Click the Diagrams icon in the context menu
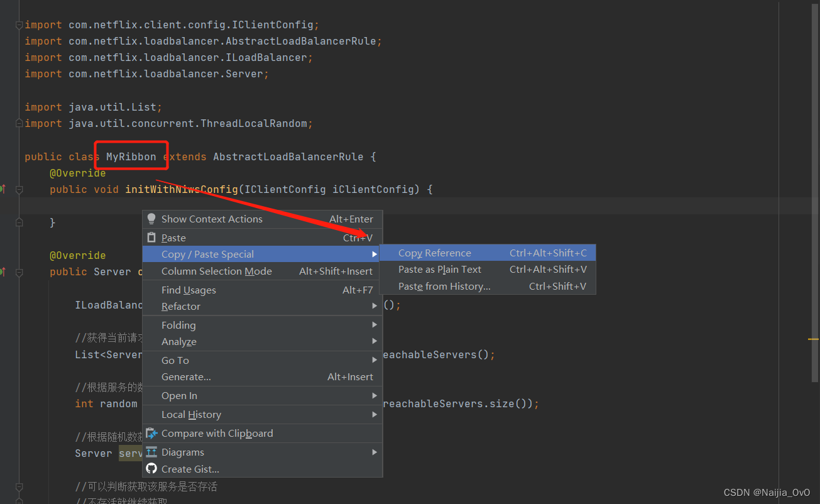This screenshot has height=504, width=820. (x=151, y=452)
